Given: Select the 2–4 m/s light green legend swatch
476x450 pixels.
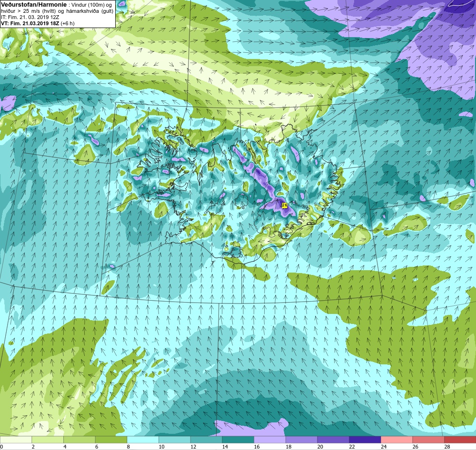Looking at the screenshot, I should click(x=47, y=440).
